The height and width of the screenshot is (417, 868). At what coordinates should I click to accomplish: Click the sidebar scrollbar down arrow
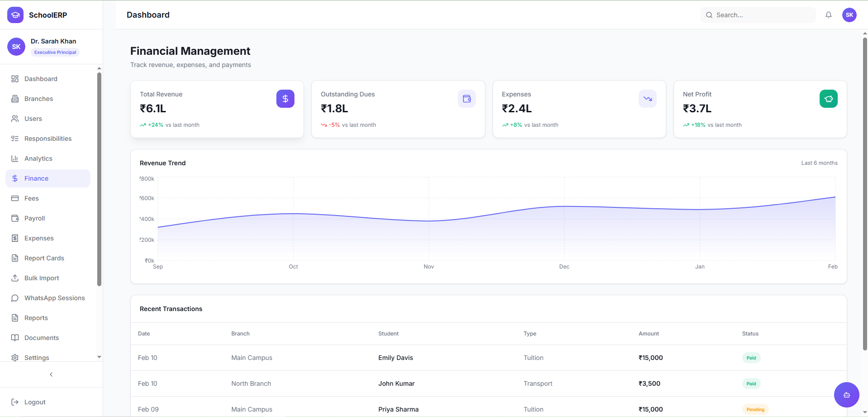[x=99, y=357]
